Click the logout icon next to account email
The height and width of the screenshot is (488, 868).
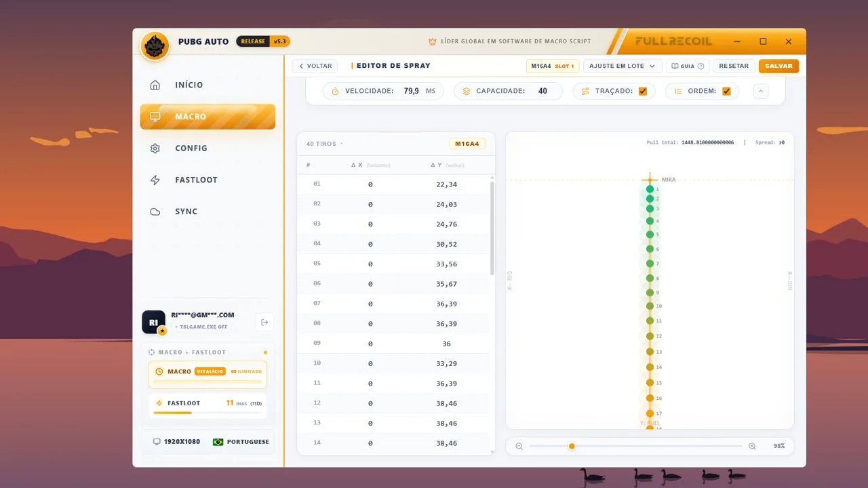point(264,323)
